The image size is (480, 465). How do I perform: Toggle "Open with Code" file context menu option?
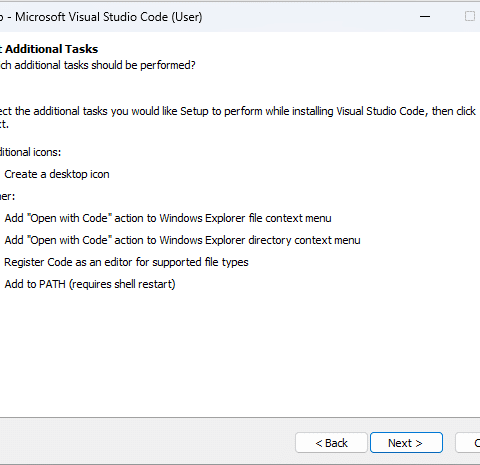coord(168,218)
